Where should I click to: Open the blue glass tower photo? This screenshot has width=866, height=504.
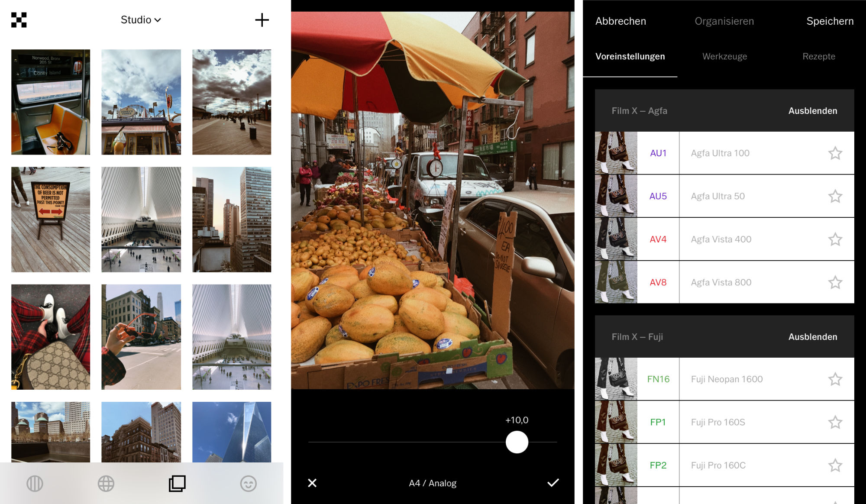pyautogui.click(x=232, y=432)
